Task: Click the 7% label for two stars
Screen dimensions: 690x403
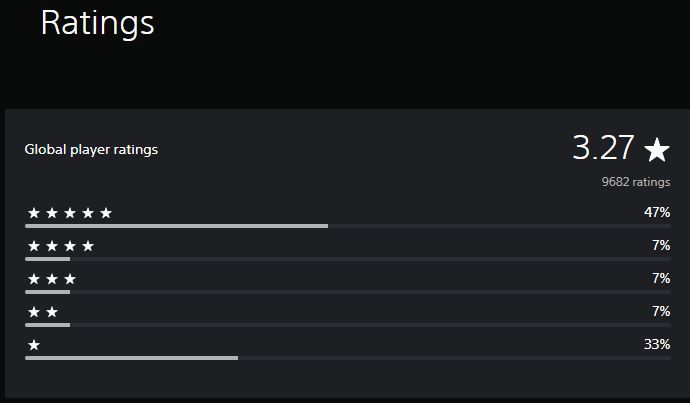Action: click(x=661, y=311)
